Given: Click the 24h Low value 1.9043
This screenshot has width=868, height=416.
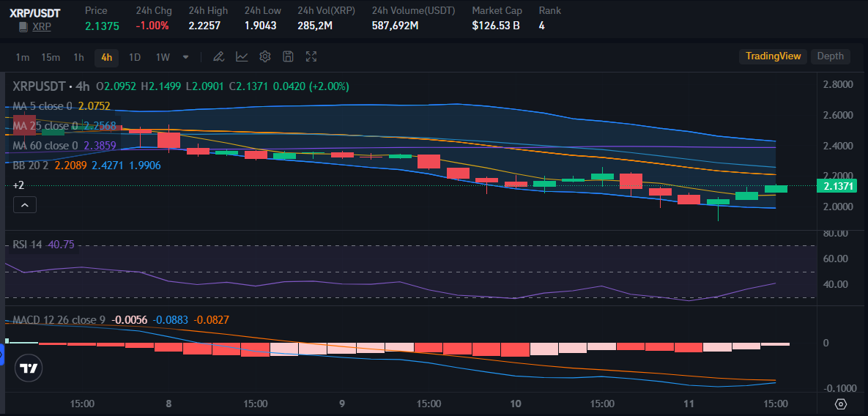Looking at the screenshot, I should [x=260, y=26].
